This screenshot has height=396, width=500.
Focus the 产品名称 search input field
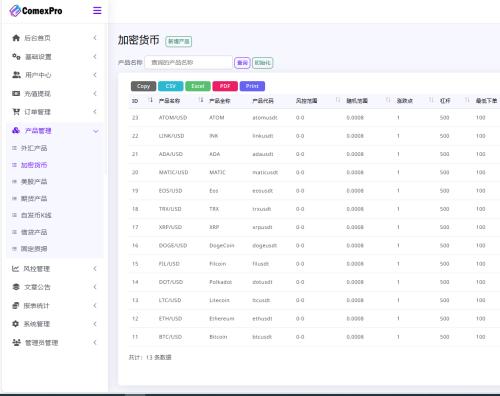click(x=189, y=62)
